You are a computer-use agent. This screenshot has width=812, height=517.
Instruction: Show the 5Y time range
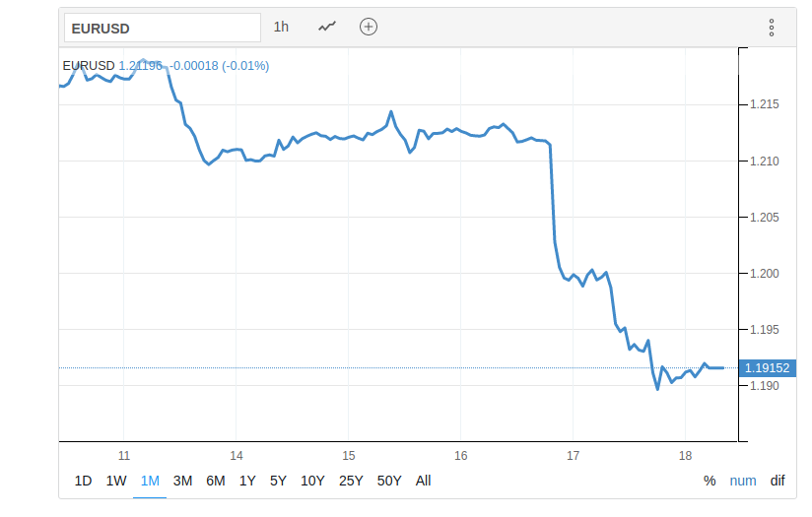(x=278, y=481)
